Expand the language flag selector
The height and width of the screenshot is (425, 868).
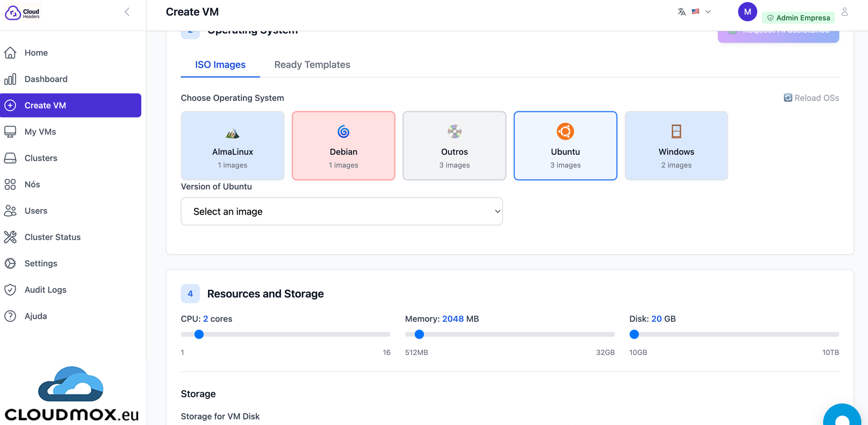701,12
